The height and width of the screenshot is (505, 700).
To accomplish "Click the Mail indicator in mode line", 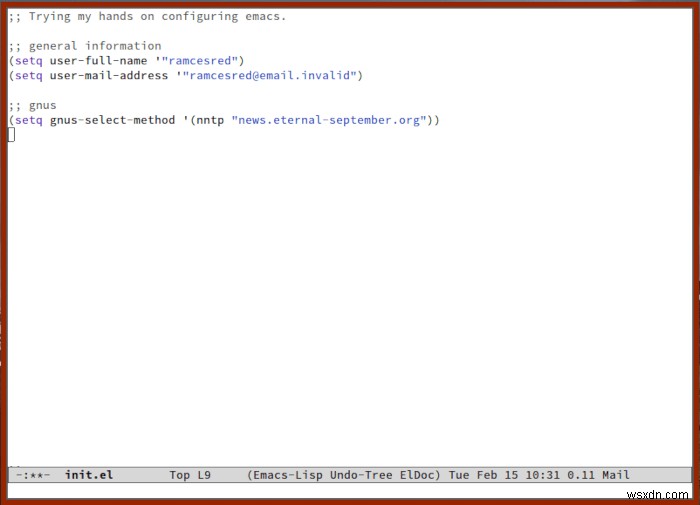I will [x=616, y=475].
